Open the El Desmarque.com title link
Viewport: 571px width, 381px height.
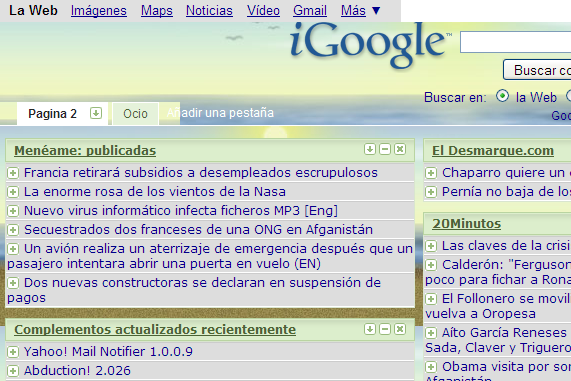pos(493,150)
